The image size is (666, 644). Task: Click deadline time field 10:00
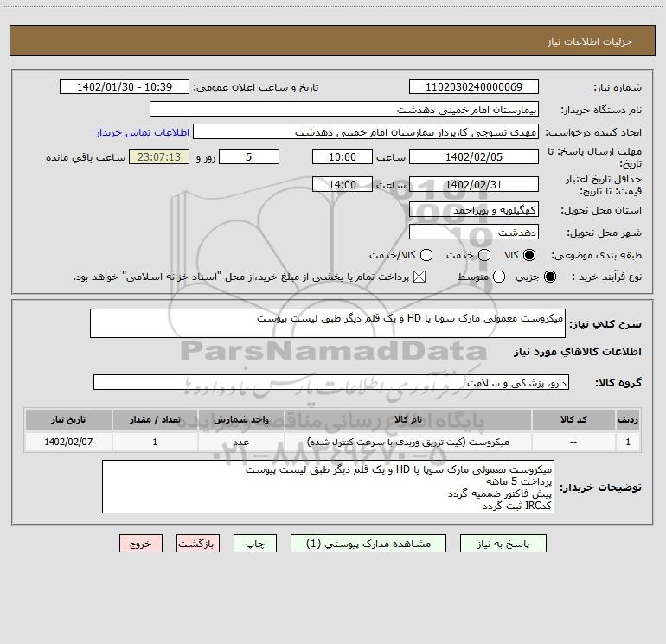(x=343, y=156)
